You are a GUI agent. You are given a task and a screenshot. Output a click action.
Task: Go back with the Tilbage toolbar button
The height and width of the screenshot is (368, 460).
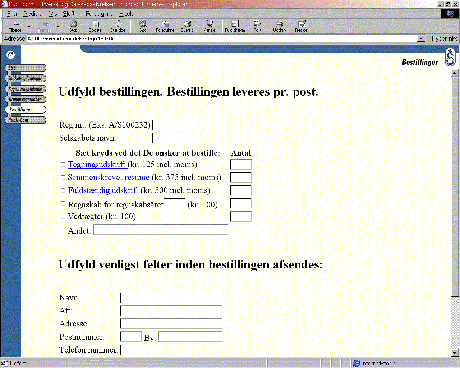[x=15, y=26]
